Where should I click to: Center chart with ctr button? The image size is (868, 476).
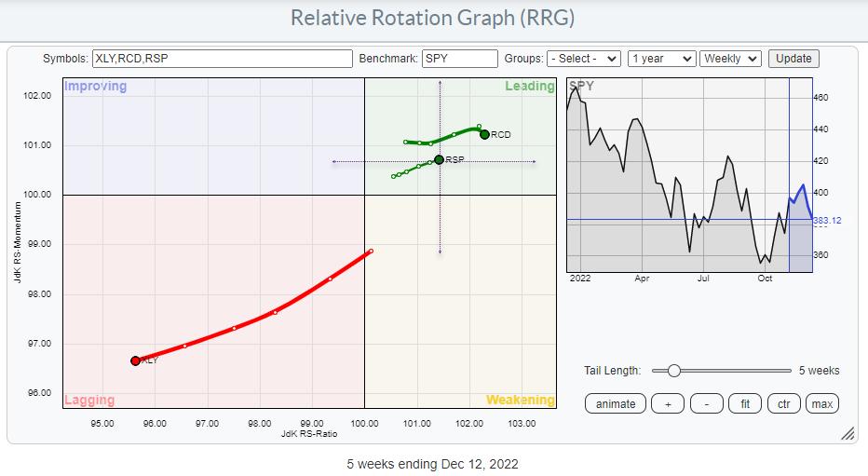click(784, 403)
